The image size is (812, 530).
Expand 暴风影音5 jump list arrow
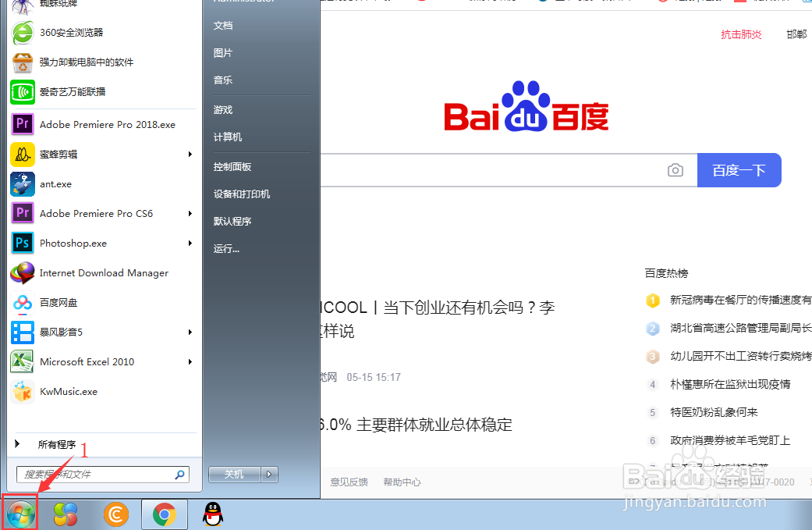190,332
